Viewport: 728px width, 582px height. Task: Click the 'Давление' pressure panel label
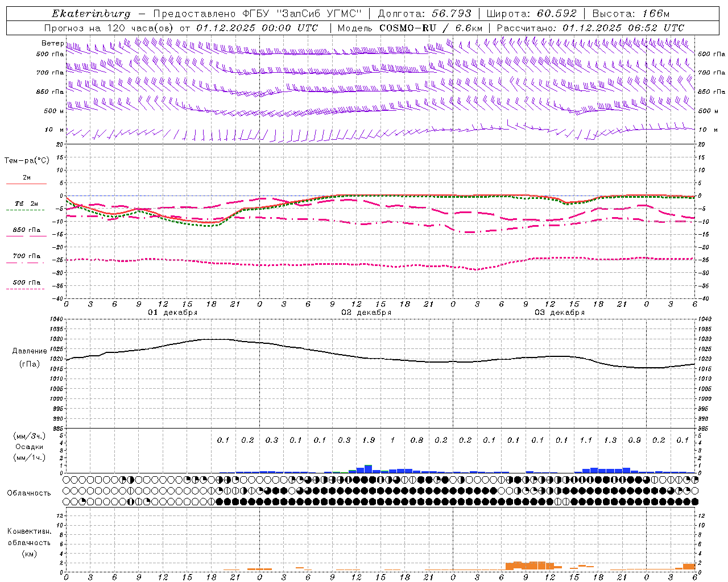point(30,351)
